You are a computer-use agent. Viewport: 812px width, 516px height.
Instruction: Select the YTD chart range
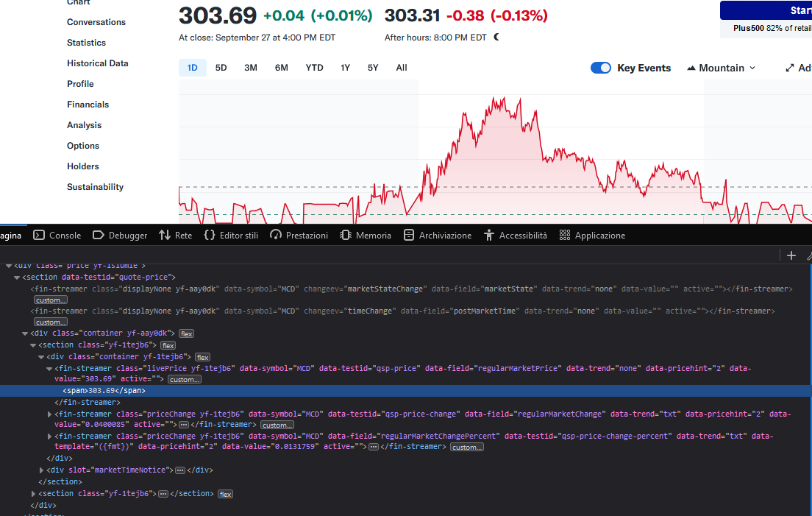(x=314, y=68)
